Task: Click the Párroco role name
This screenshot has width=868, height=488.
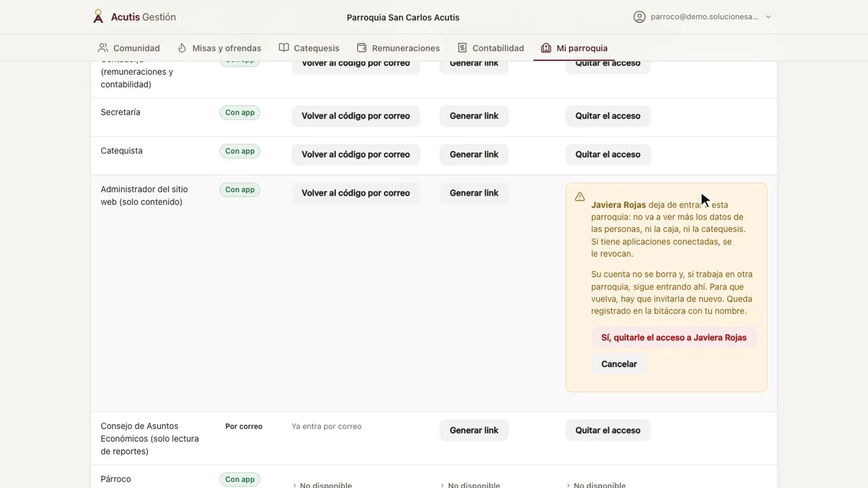Action: [116, 479]
